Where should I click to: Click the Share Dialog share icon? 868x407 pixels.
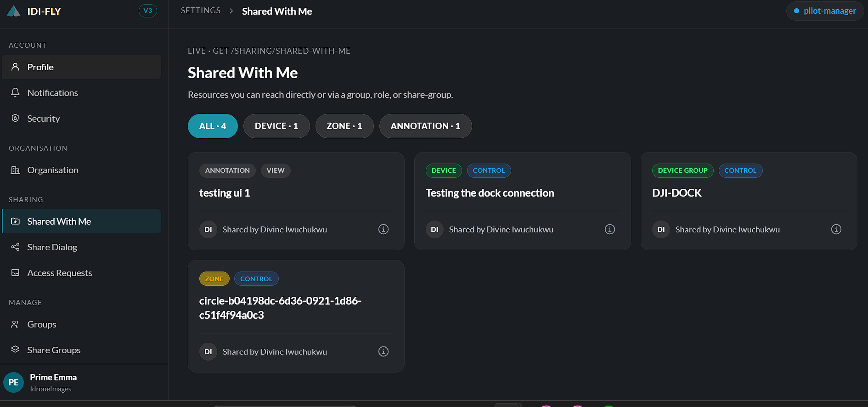15,247
